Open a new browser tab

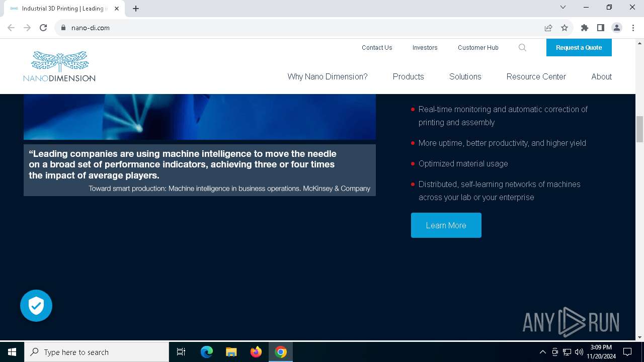136,9
